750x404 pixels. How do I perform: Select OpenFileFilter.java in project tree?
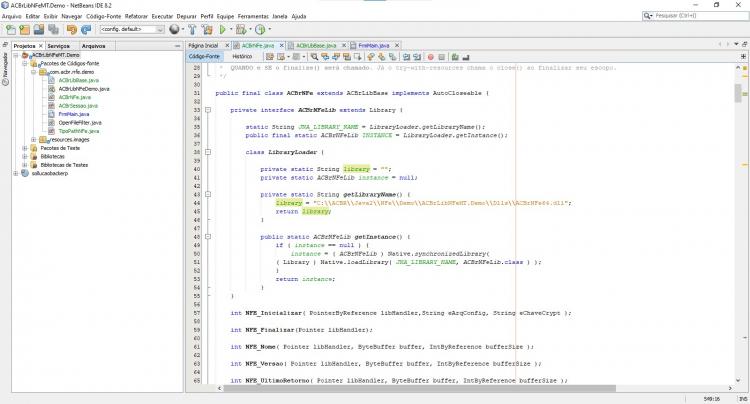click(x=80, y=122)
